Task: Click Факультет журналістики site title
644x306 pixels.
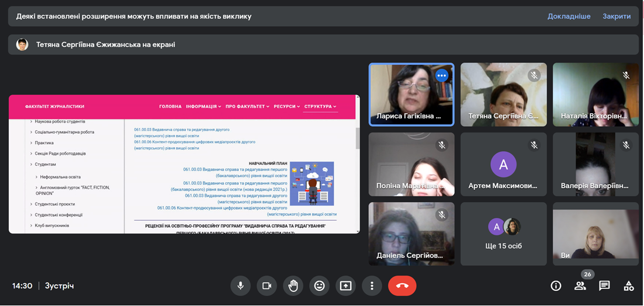Action: 54,107
